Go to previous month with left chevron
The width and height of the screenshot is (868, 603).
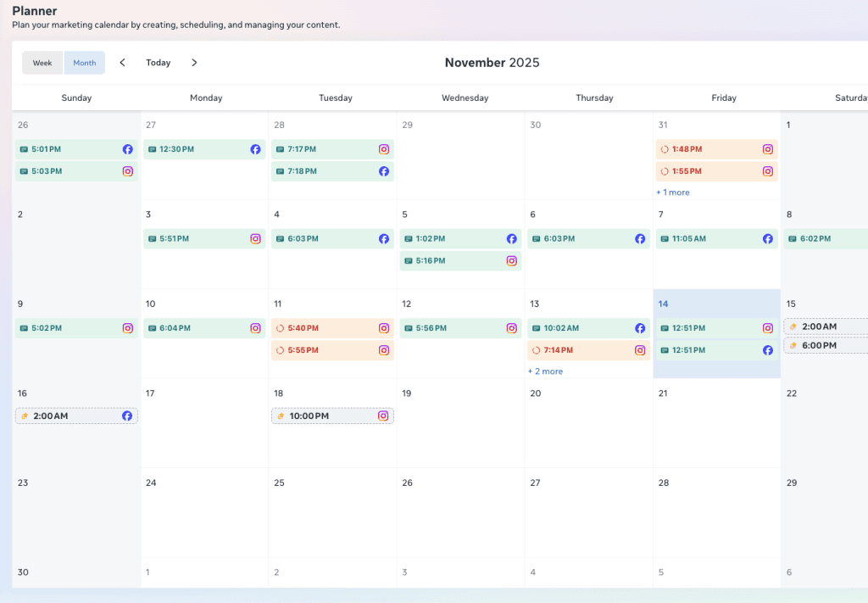(x=122, y=63)
